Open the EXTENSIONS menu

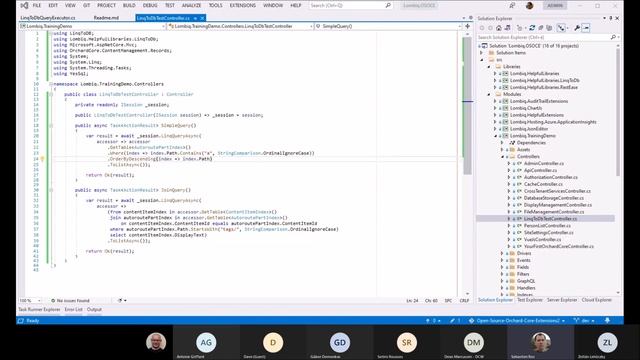pyautogui.click(x=242, y=5)
